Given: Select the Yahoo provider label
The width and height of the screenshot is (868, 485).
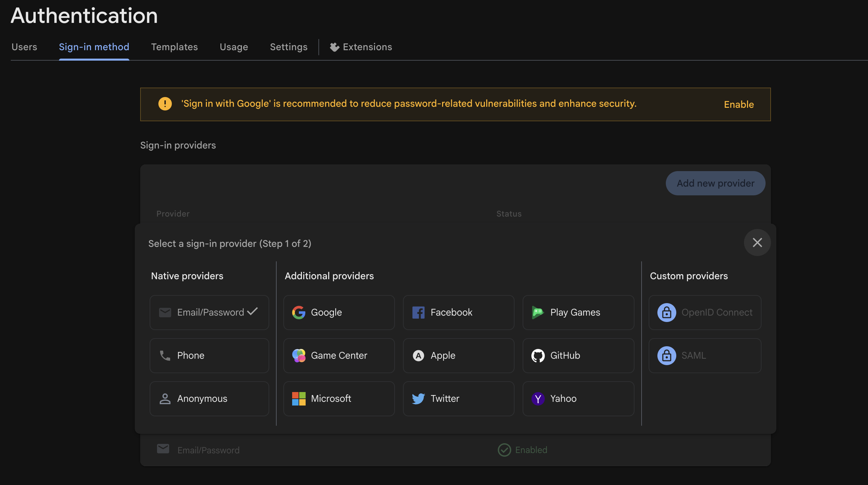Looking at the screenshot, I should point(563,399).
